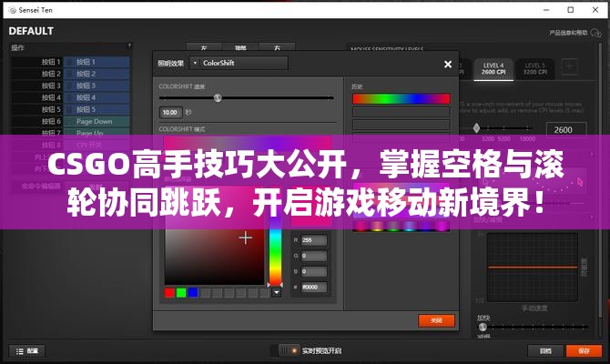Image resolution: width=610 pixels, height=364 pixels.
Task: Select the 按钮 1 mapping row
Action: pyautogui.click(x=70, y=62)
